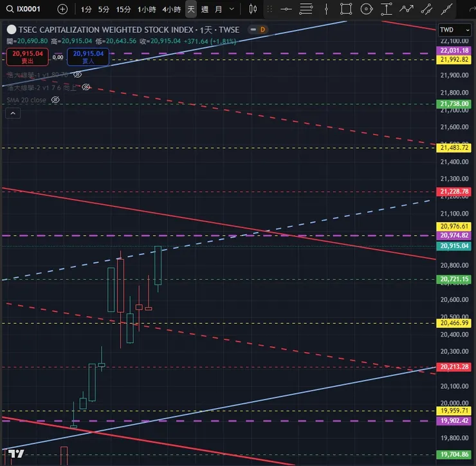Image resolution: width=476 pixels, height=466 pixels.
Task: Click the 20,466.99 yellow price label
Action: tap(454, 323)
